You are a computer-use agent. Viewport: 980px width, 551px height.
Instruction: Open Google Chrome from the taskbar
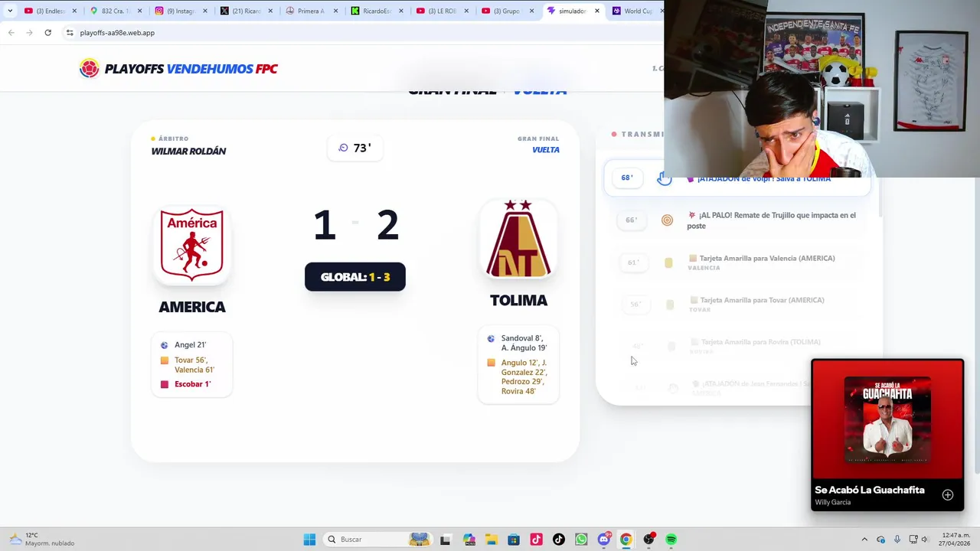tap(626, 540)
